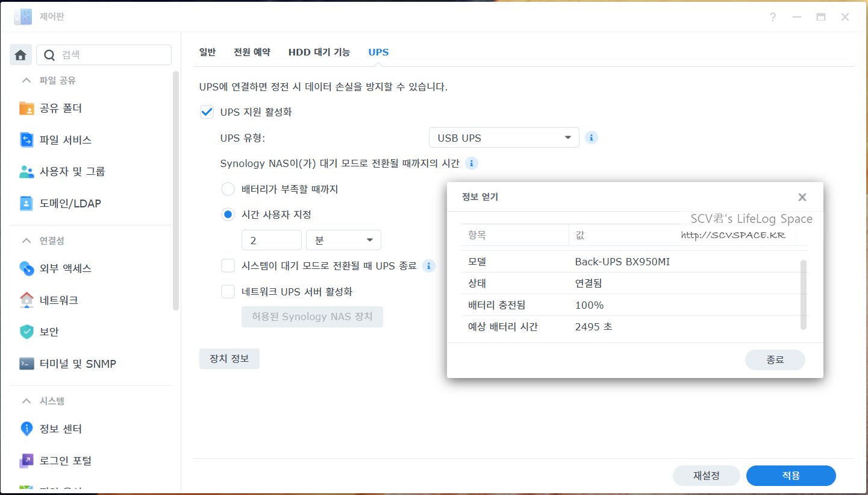The image size is (868, 495).
Task: Switch to the HDD 대기 기능 tab
Action: click(319, 52)
